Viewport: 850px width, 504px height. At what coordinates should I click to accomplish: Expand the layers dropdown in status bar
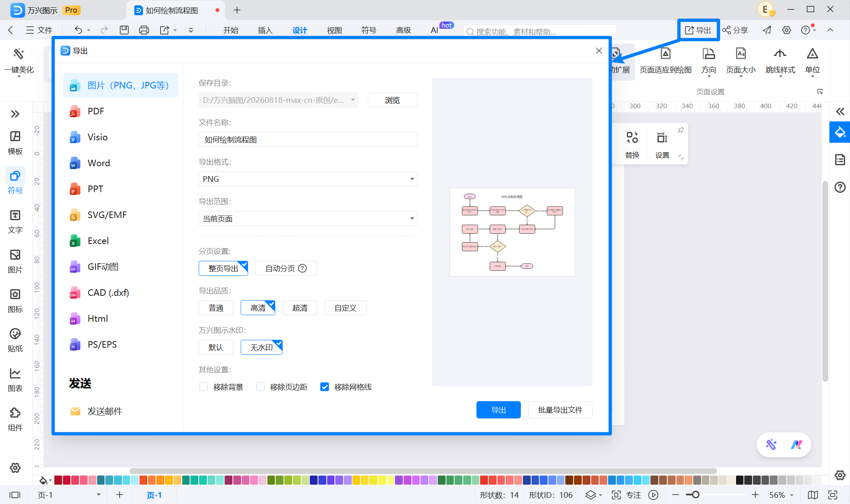[600, 495]
